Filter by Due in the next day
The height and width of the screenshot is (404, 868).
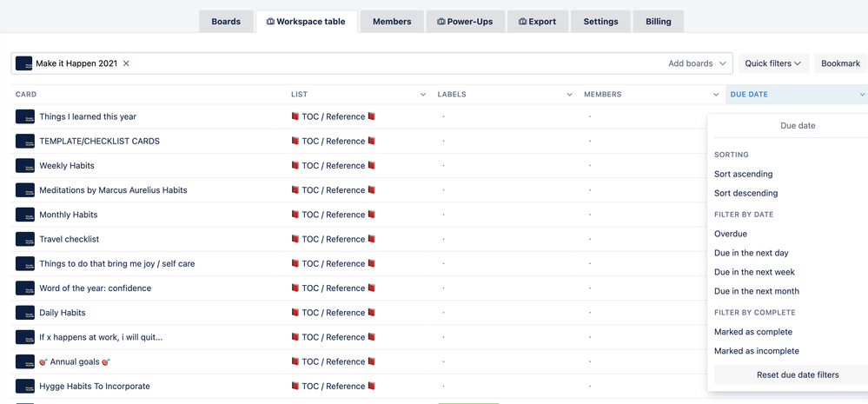pos(752,253)
